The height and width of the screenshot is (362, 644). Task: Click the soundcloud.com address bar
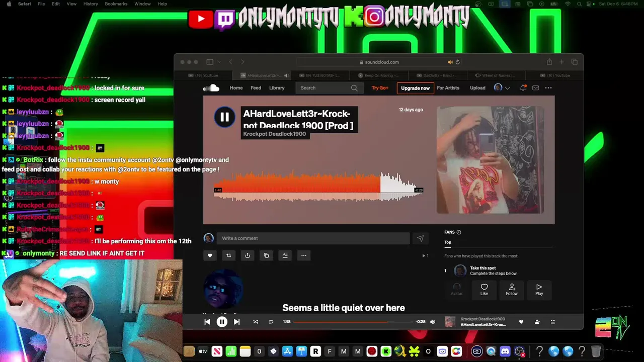point(379,62)
